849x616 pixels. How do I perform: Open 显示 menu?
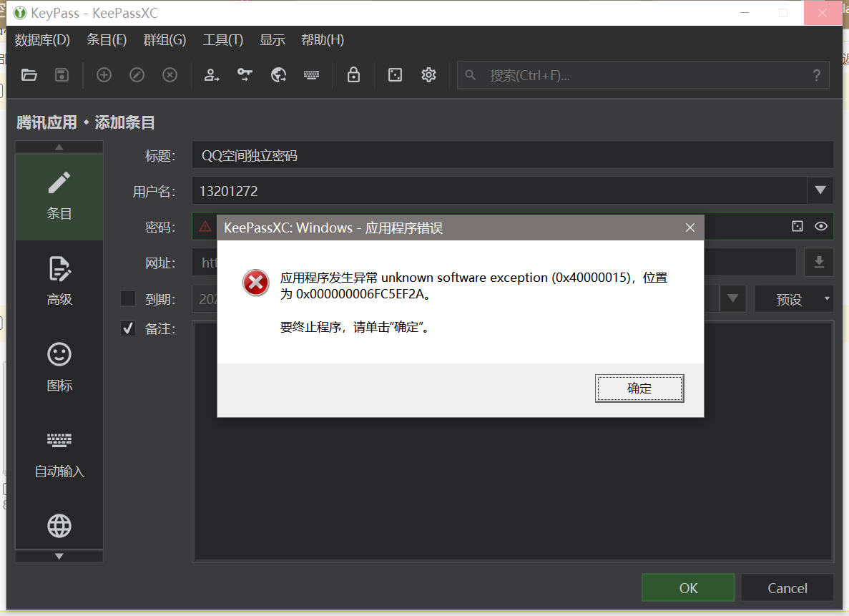[x=273, y=40]
